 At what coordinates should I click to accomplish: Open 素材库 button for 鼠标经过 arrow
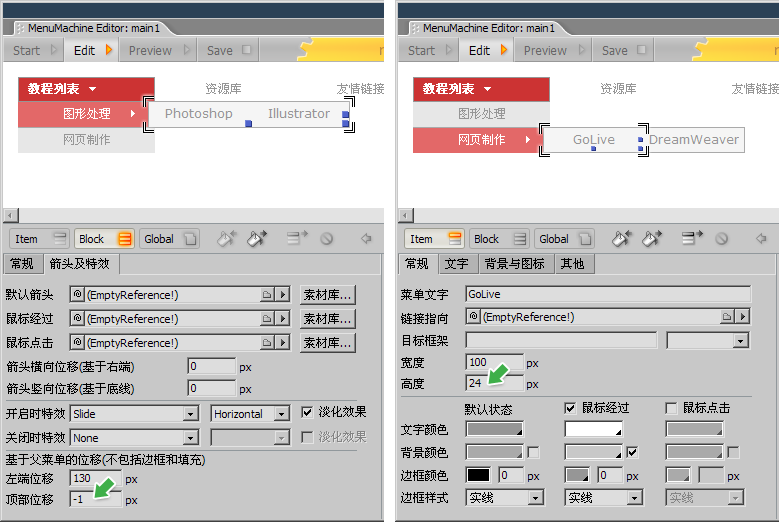[327, 318]
